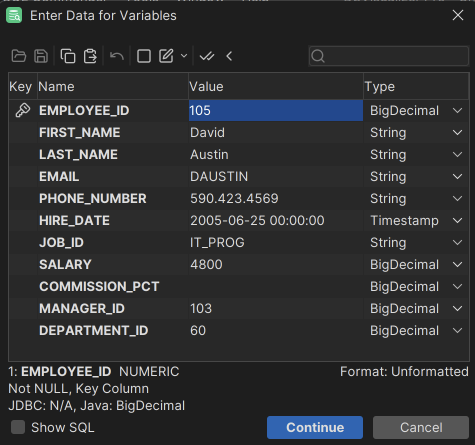The height and width of the screenshot is (445, 475).
Task: Click the JDBC: N/A, Java: BigDecimal text
Action: click(96, 406)
